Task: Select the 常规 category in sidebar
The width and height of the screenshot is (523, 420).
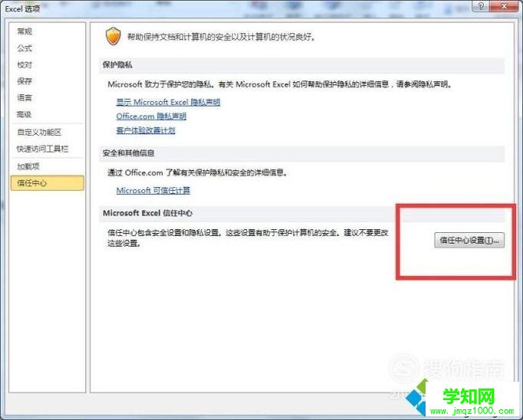Action: pos(25,31)
